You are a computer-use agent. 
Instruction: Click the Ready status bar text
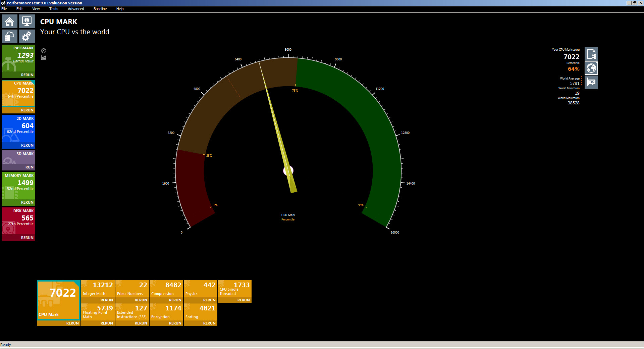click(6, 345)
